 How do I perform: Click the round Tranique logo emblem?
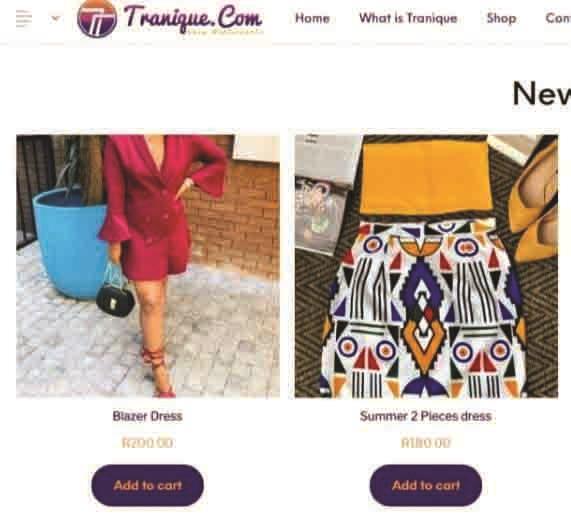pyautogui.click(x=97, y=18)
